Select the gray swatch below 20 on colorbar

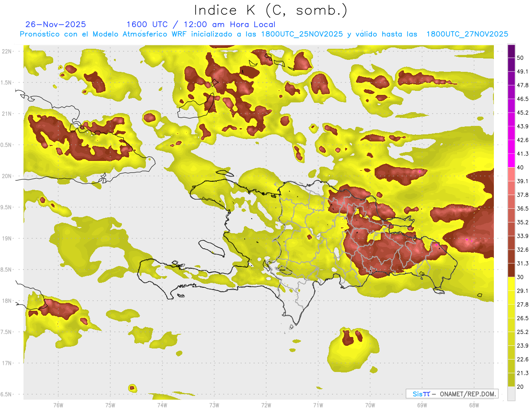(x=511, y=394)
